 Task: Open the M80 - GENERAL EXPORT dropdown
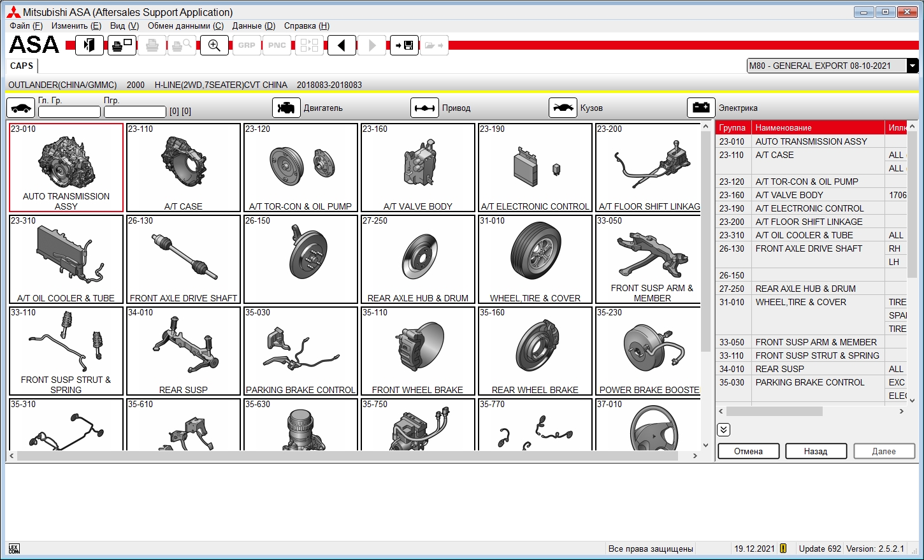pyautogui.click(x=913, y=66)
